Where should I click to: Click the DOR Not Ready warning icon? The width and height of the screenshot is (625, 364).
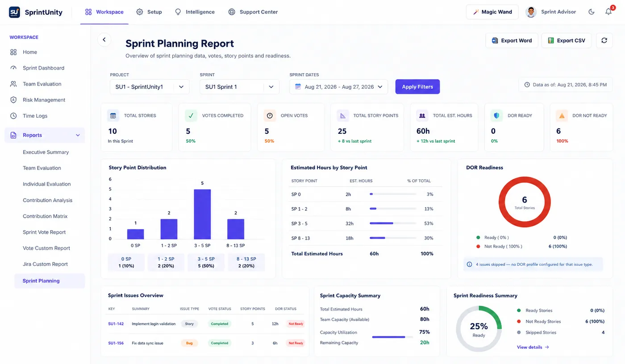coord(562,116)
